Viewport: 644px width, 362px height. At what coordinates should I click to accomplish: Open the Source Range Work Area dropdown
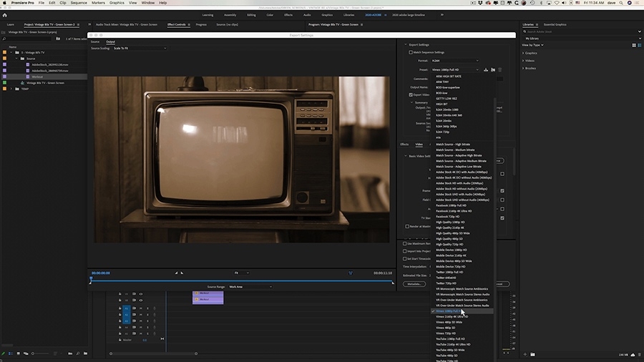[x=250, y=287]
